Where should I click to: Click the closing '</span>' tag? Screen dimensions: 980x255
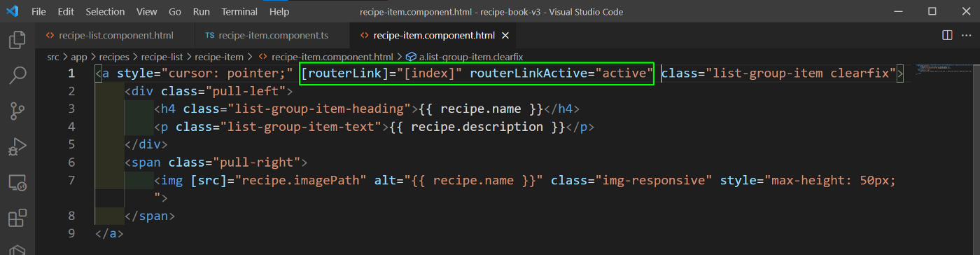point(150,216)
